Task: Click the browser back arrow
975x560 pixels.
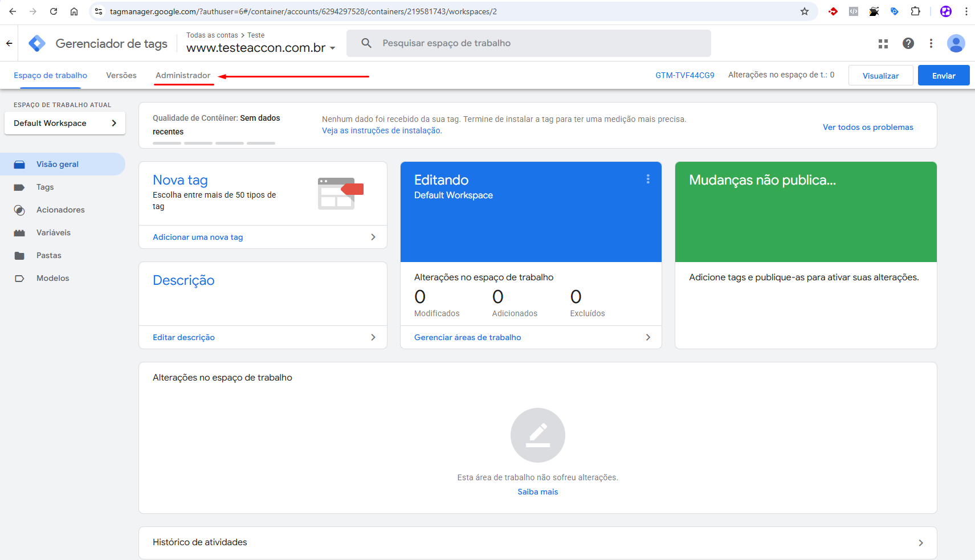Action: 13,11
